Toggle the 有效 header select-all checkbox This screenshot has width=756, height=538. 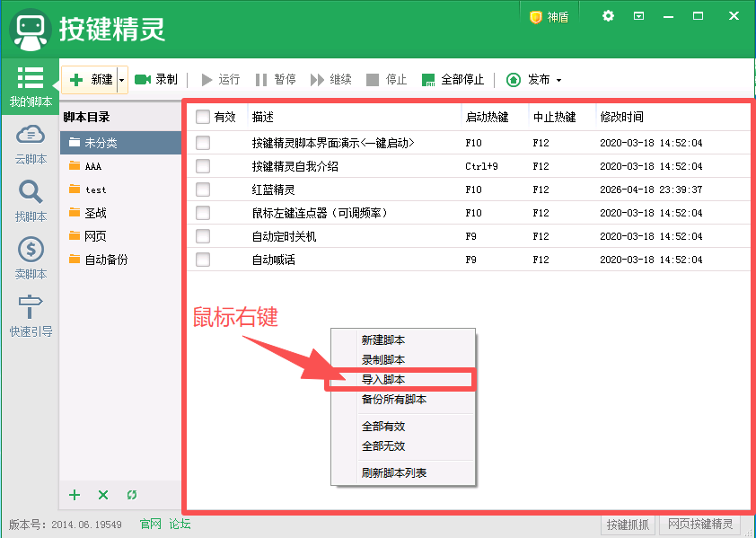(x=203, y=117)
